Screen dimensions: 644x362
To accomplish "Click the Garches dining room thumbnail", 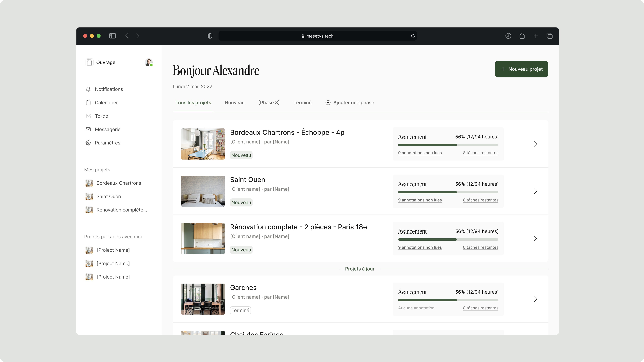I will pos(203,299).
